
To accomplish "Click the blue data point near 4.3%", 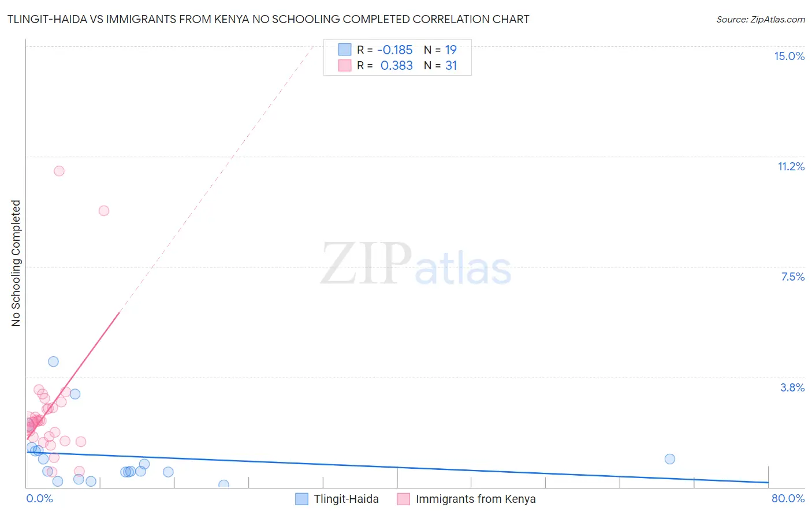I will [53, 361].
